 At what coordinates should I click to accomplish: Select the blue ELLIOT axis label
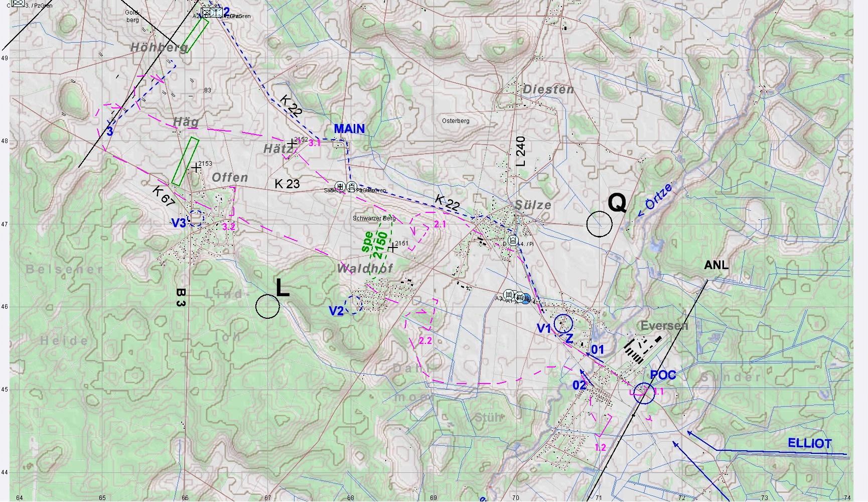809,443
